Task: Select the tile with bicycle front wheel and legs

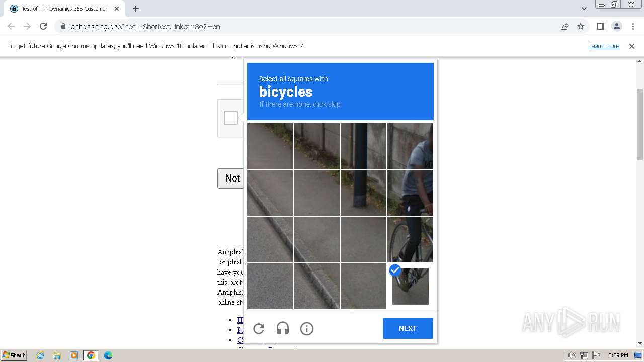Action: click(410, 239)
